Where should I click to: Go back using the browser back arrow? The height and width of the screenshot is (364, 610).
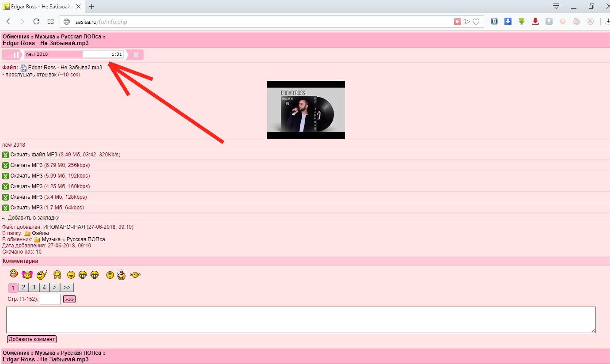[8, 22]
